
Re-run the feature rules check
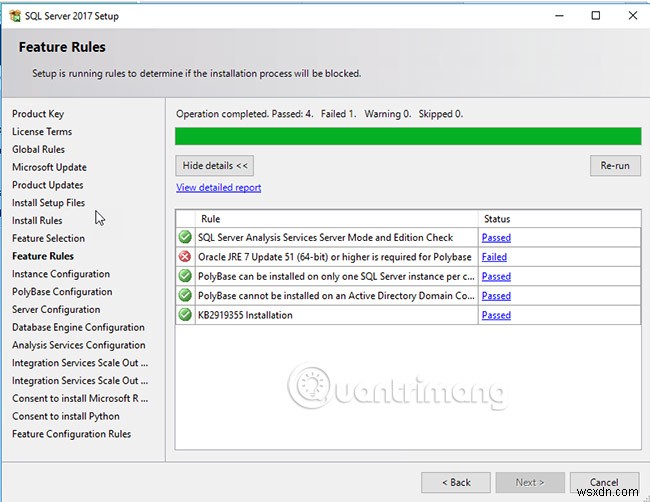coord(615,166)
